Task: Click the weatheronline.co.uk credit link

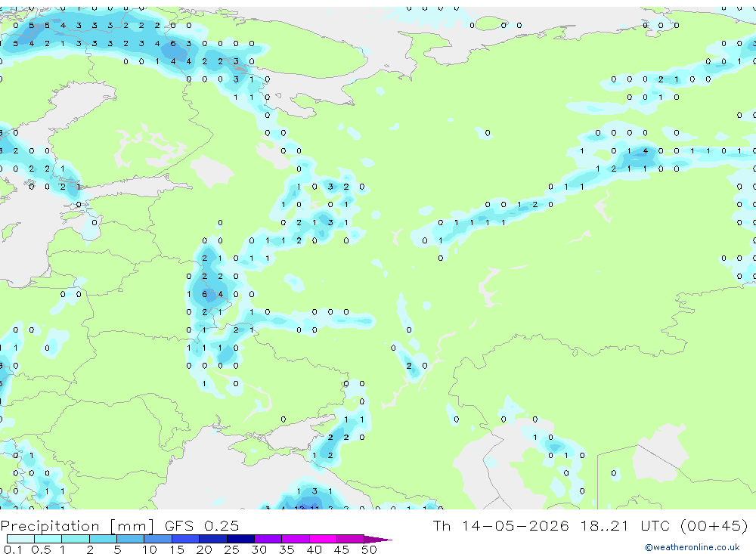Action: [x=692, y=547]
